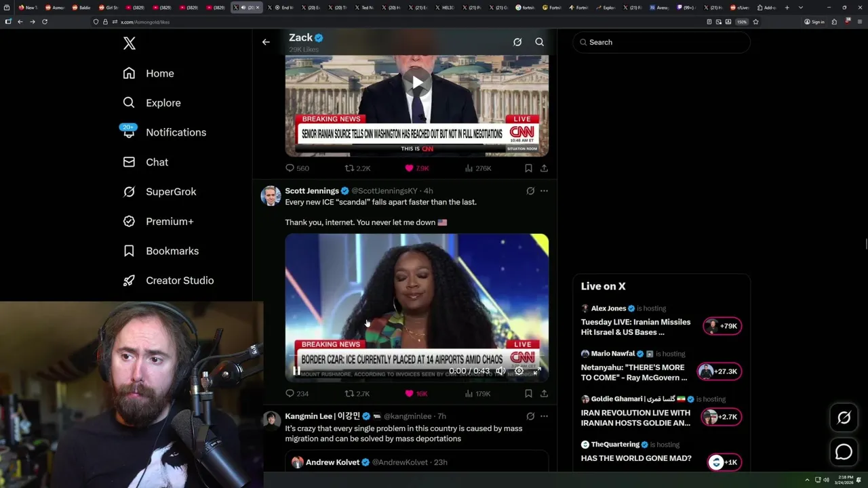868x488 pixels.
Task: View analytics showing 276K views
Action: pyautogui.click(x=478, y=168)
